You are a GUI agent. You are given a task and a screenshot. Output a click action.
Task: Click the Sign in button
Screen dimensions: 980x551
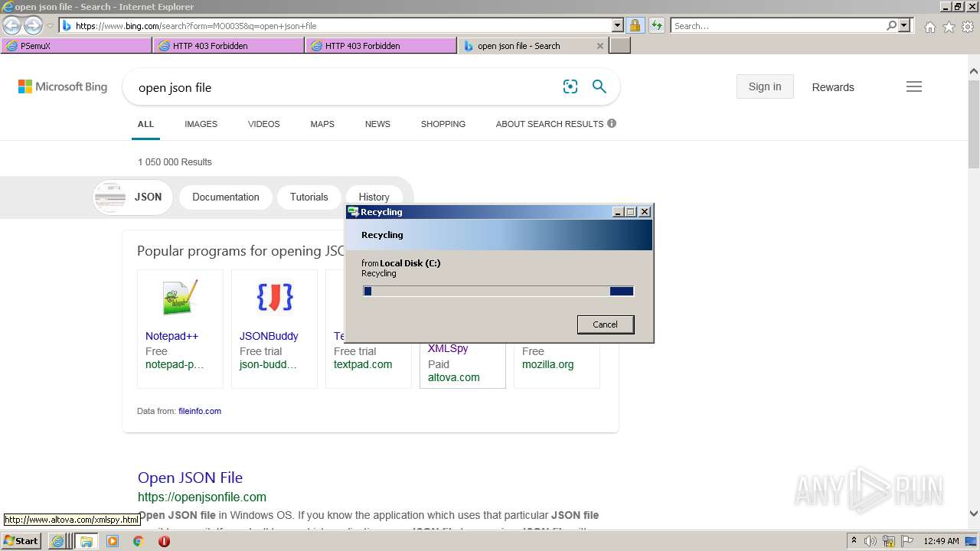(x=765, y=86)
